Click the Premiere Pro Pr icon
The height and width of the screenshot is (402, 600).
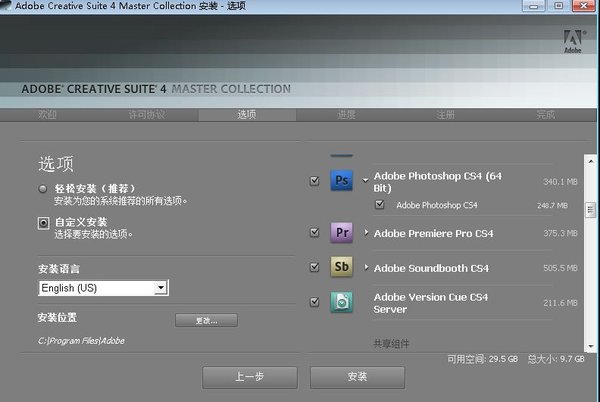[x=341, y=232]
